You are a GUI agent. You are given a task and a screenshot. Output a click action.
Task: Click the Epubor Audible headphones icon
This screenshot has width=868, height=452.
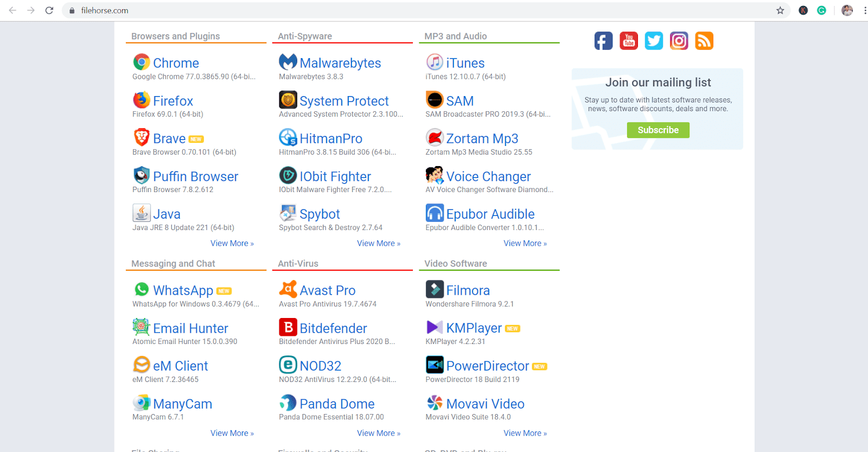pos(435,213)
